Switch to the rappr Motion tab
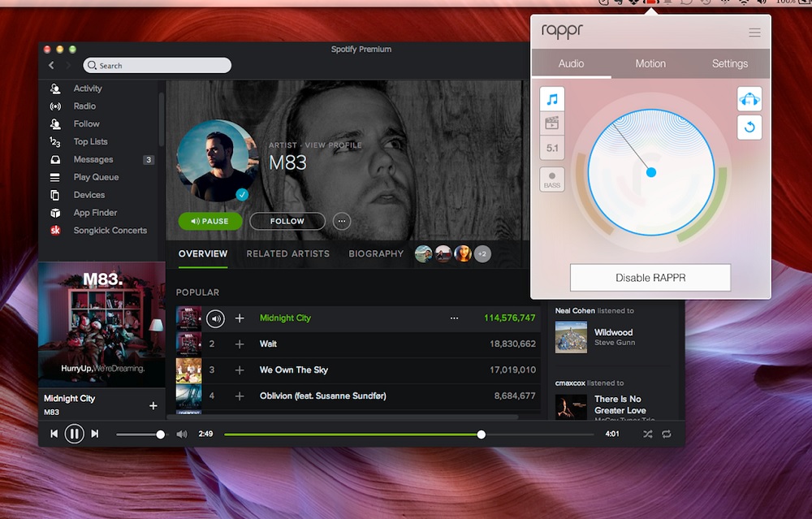Screen dimensions: 812x519 pos(650,63)
